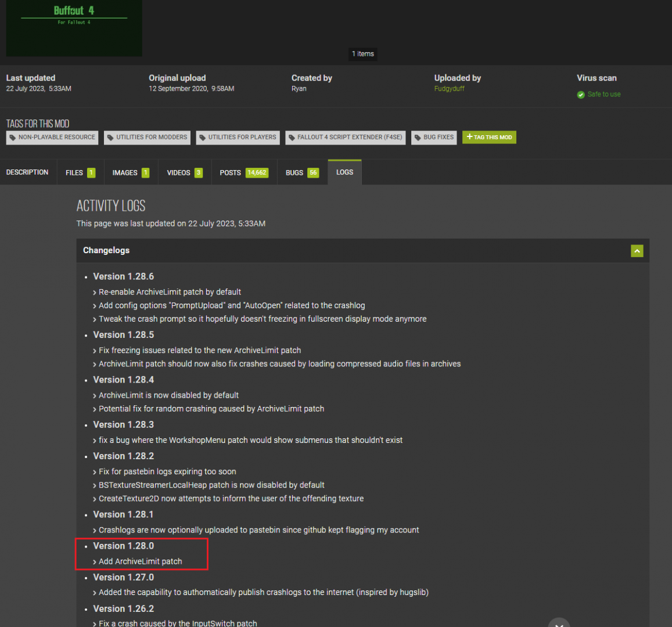
Task: Choose the Utilities for Players tag
Action: coord(238,138)
